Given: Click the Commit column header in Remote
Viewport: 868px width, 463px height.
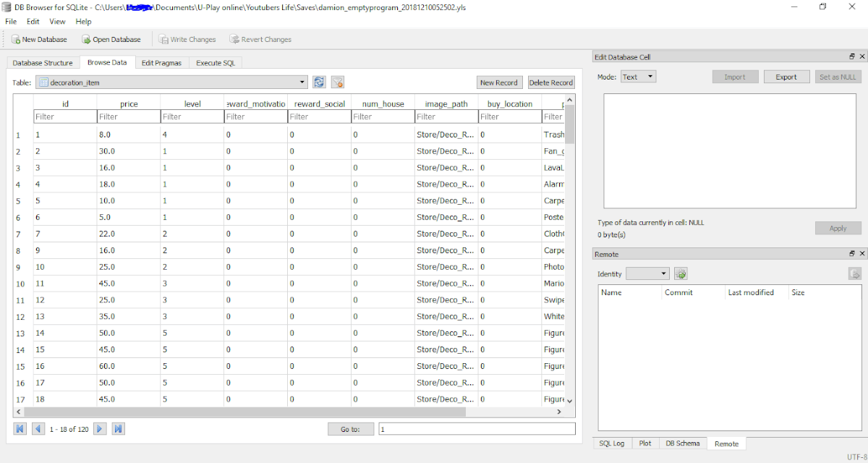Looking at the screenshot, I should coord(693,292).
